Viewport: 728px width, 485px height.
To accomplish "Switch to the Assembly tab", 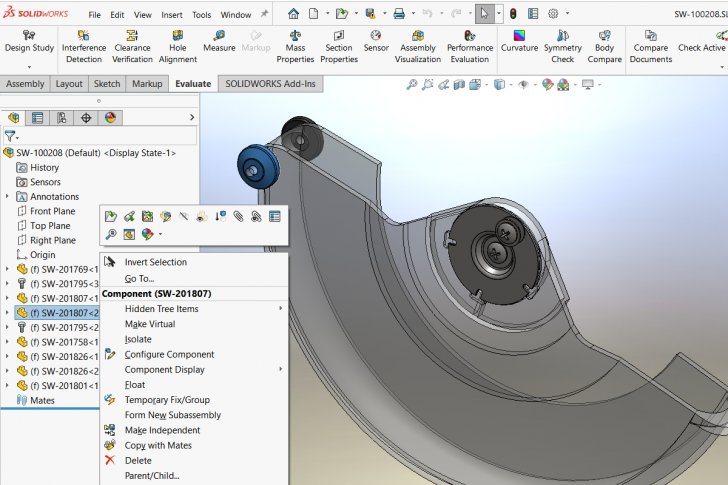I will pyautogui.click(x=25, y=84).
